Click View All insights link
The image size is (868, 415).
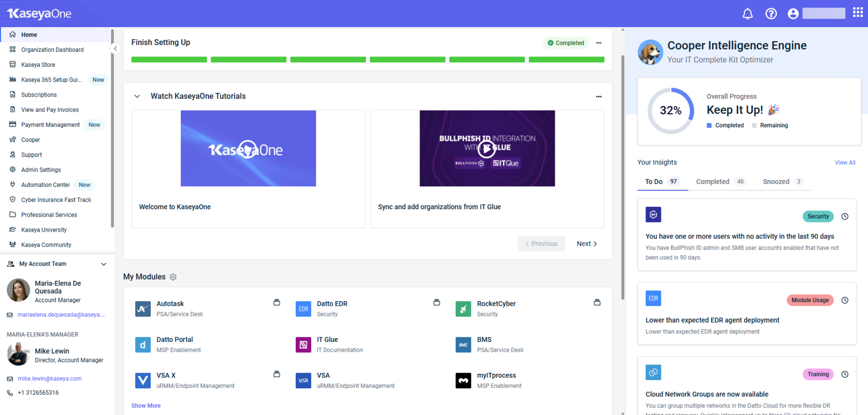(x=845, y=163)
